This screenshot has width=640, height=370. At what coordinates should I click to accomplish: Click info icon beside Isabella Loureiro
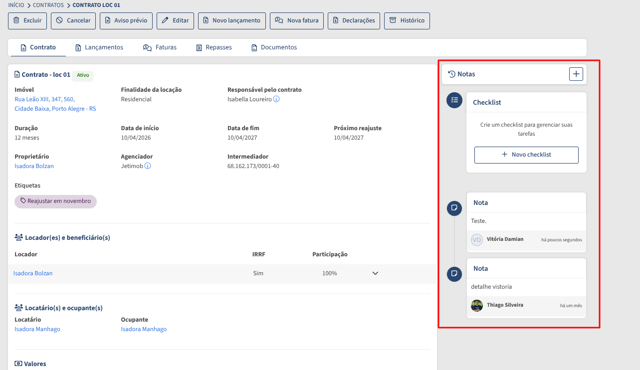276,99
